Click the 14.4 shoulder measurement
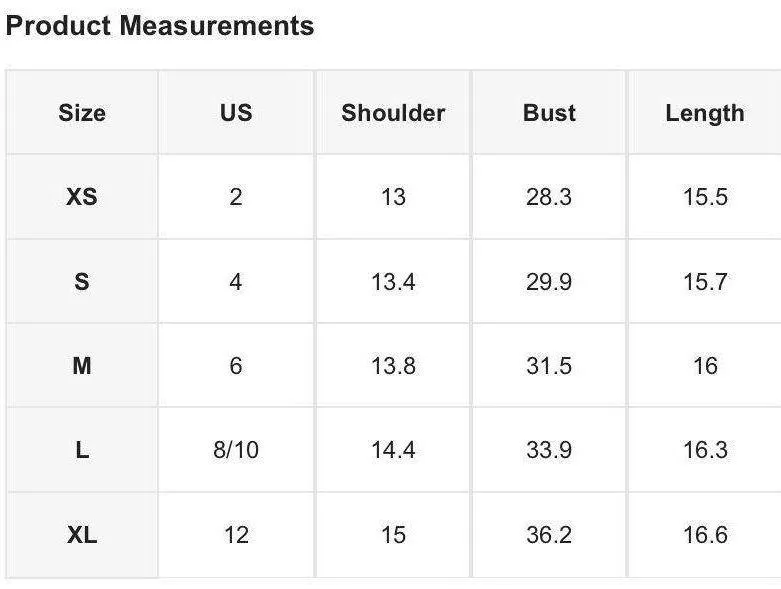Viewport: 781px width, 589px height. pos(393,451)
